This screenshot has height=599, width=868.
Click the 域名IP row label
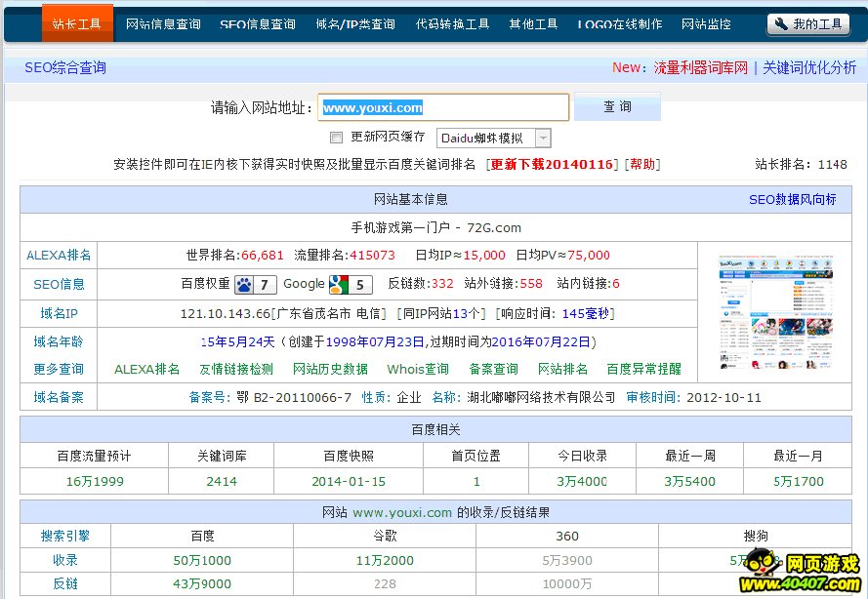pyautogui.click(x=59, y=313)
